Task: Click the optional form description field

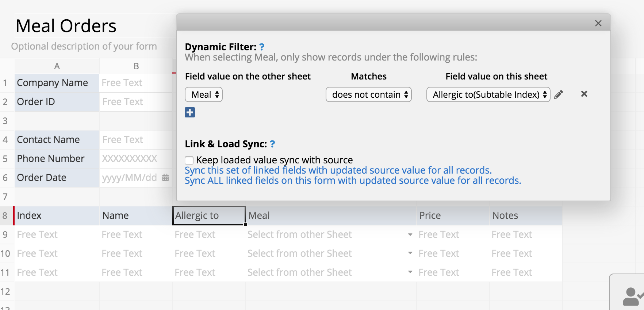Action: [84, 46]
